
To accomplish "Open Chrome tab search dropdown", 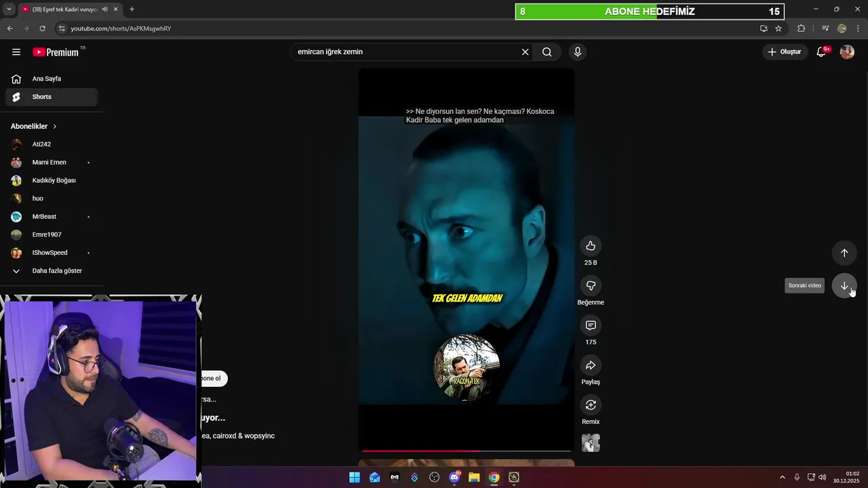I will pyautogui.click(x=9, y=9).
